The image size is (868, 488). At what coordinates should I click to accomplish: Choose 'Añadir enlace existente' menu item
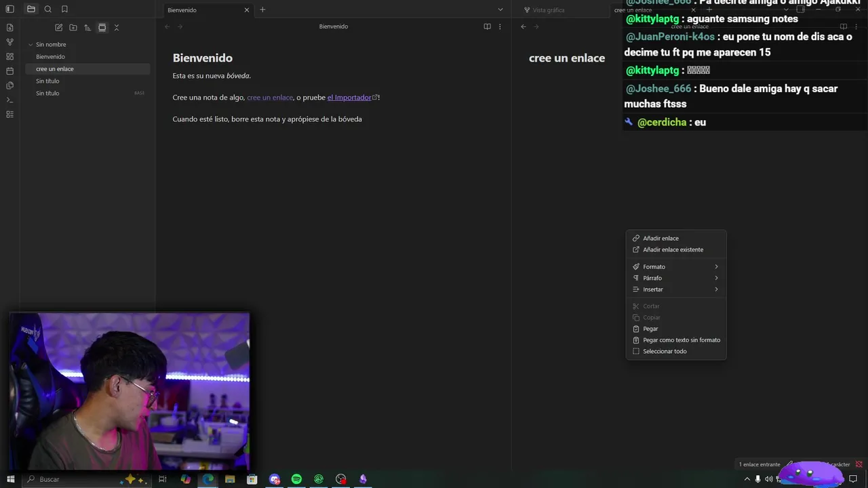coord(676,249)
